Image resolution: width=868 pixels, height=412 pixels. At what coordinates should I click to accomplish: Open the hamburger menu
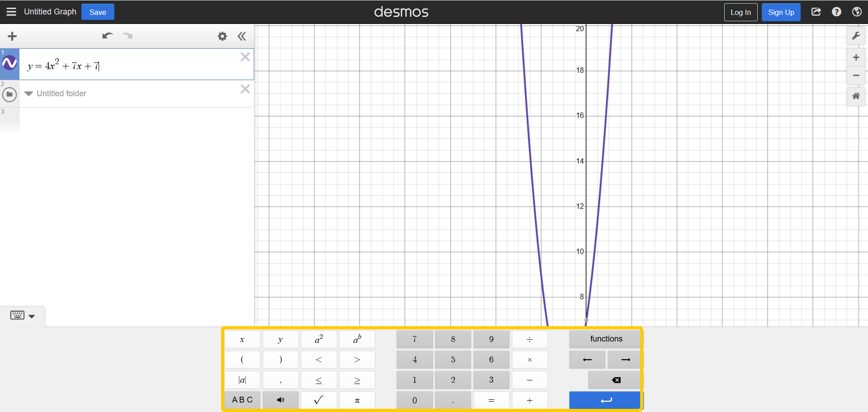click(x=11, y=12)
